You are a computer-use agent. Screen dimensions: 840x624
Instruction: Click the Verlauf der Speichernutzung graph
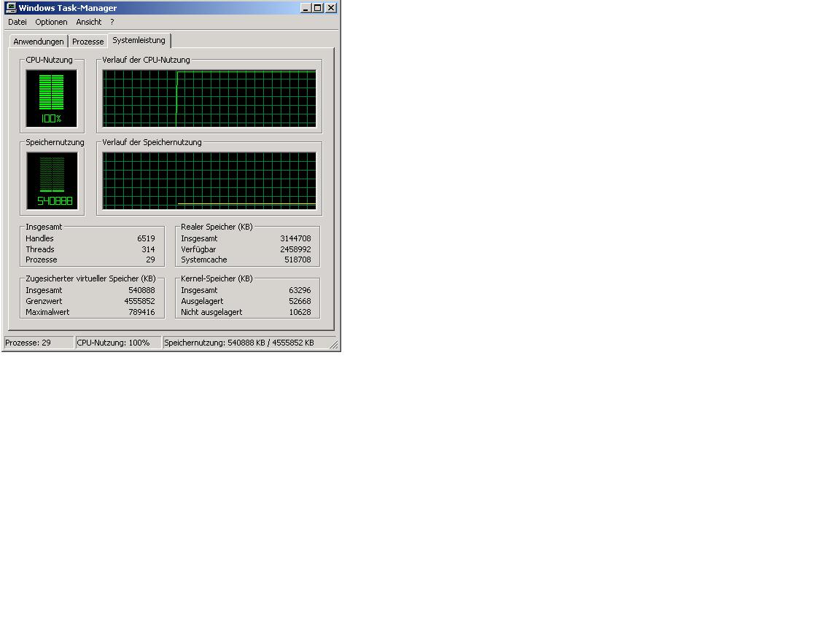click(209, 181)
